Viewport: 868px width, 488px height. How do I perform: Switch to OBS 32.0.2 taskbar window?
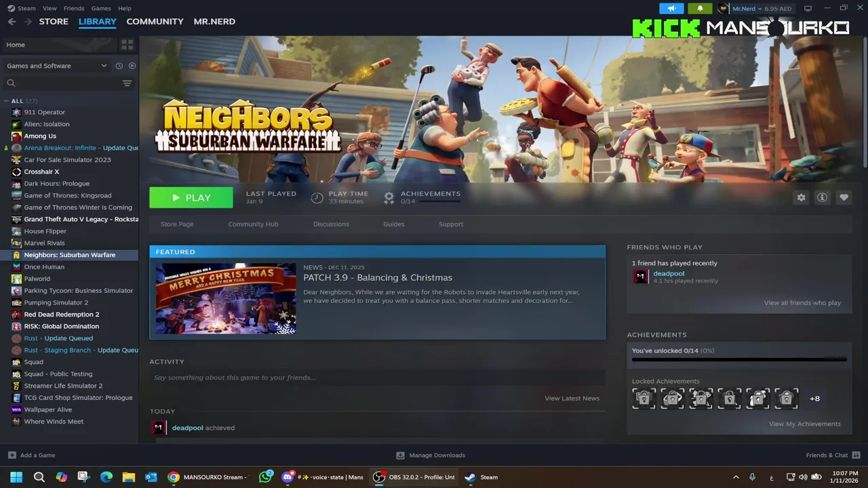[414, 477]
